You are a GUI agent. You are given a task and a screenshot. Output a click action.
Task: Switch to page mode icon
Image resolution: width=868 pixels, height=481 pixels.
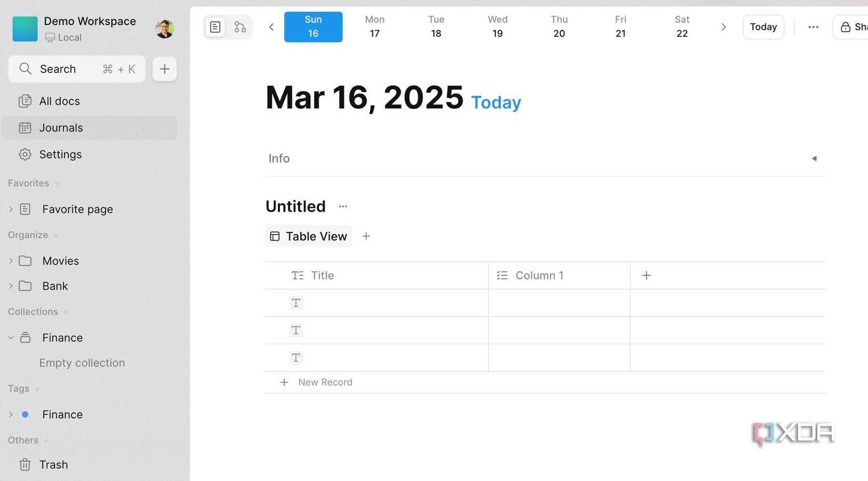[215, 27]
